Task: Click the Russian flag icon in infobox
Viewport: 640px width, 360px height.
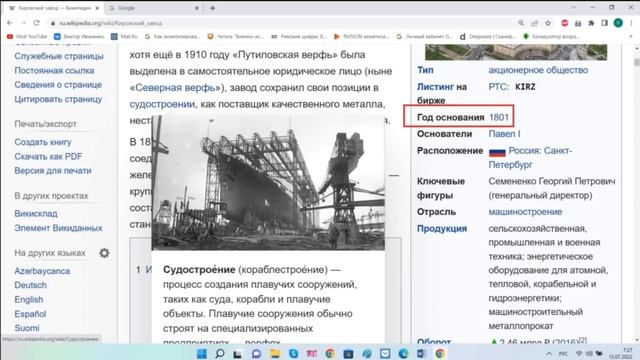Action: coord(497,152)
